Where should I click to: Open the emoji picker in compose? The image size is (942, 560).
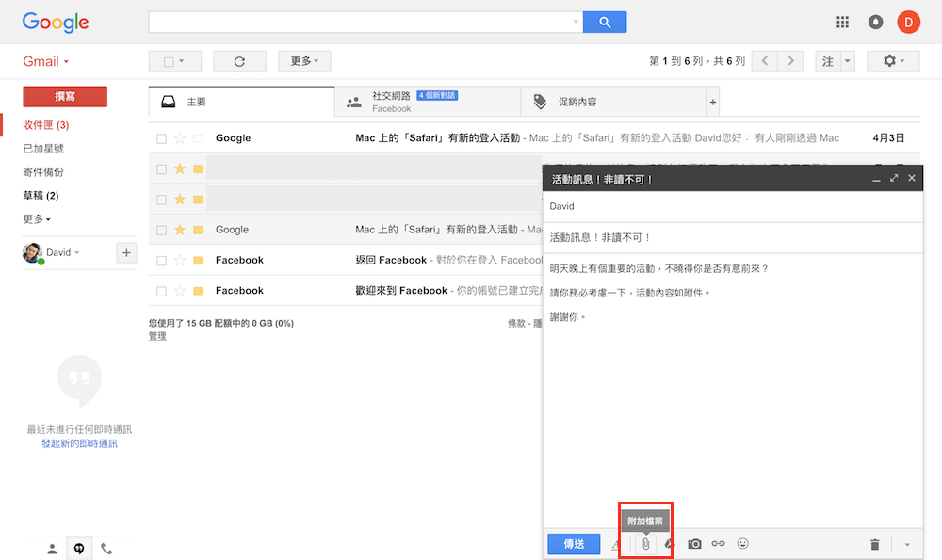743,544
